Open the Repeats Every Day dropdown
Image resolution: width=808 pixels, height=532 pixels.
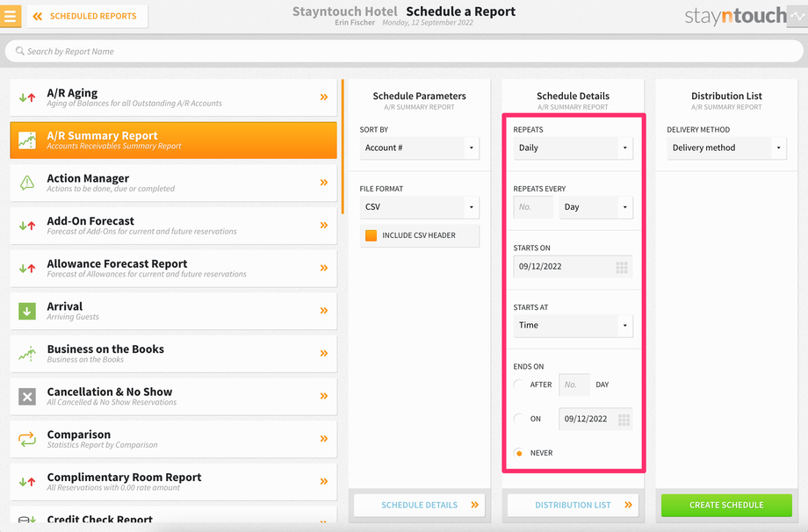(595, 207)
